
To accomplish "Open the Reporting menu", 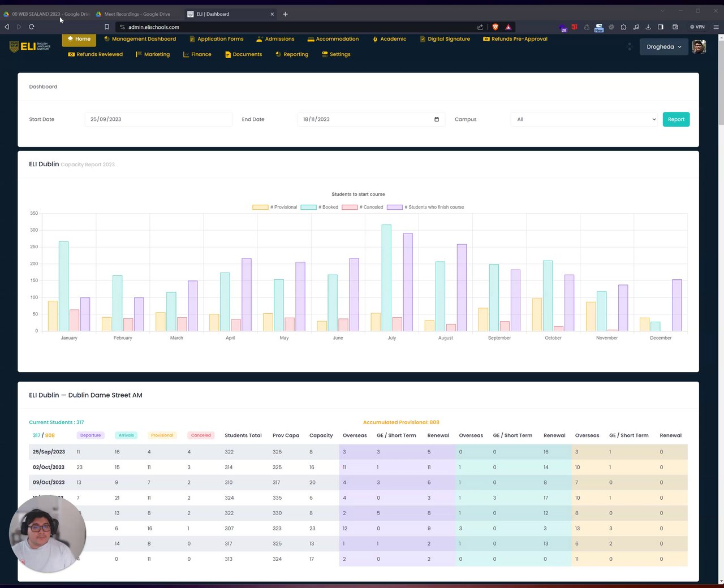I will (292, 54).
